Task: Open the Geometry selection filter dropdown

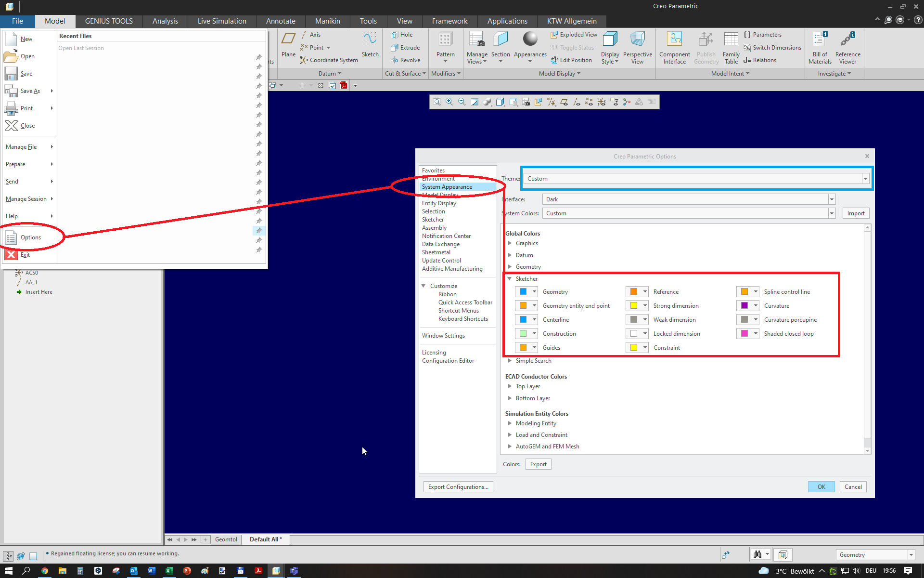Action: 875,555
